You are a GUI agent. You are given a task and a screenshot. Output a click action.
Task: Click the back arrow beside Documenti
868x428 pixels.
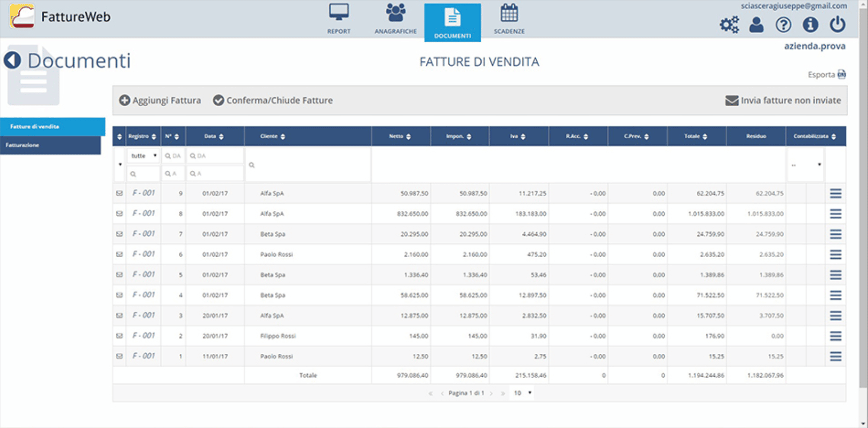pos(13,60)
